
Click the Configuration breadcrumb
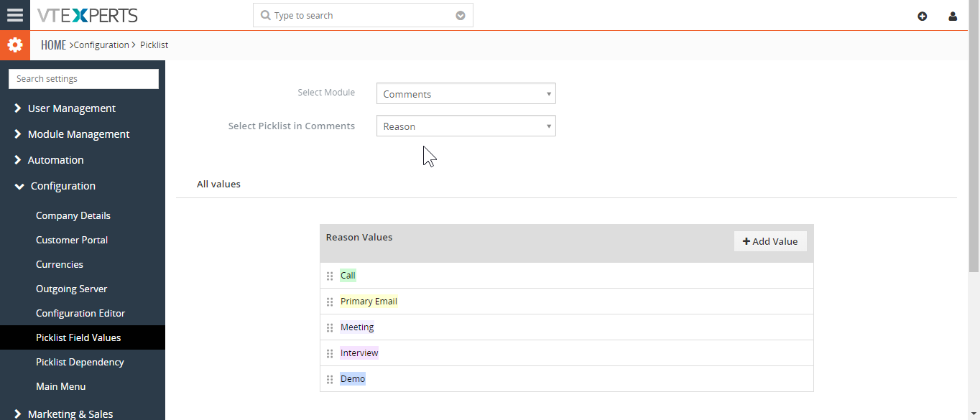tap(101, 45)
